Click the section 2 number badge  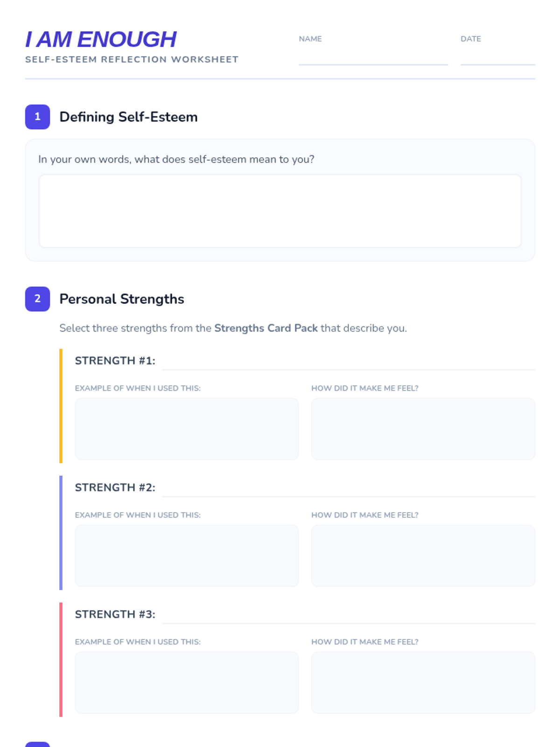click(37, 299)
